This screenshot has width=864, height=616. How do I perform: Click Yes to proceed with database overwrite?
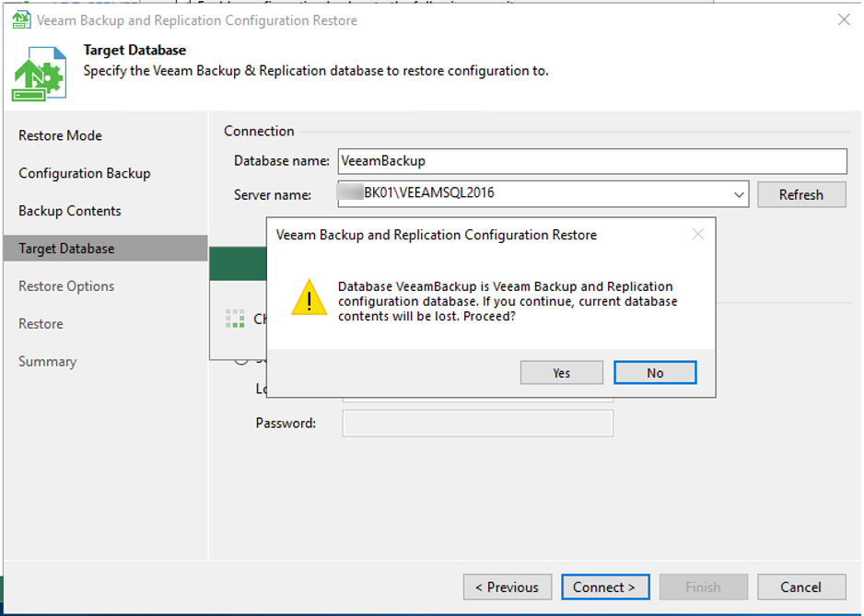click(562, 373)
